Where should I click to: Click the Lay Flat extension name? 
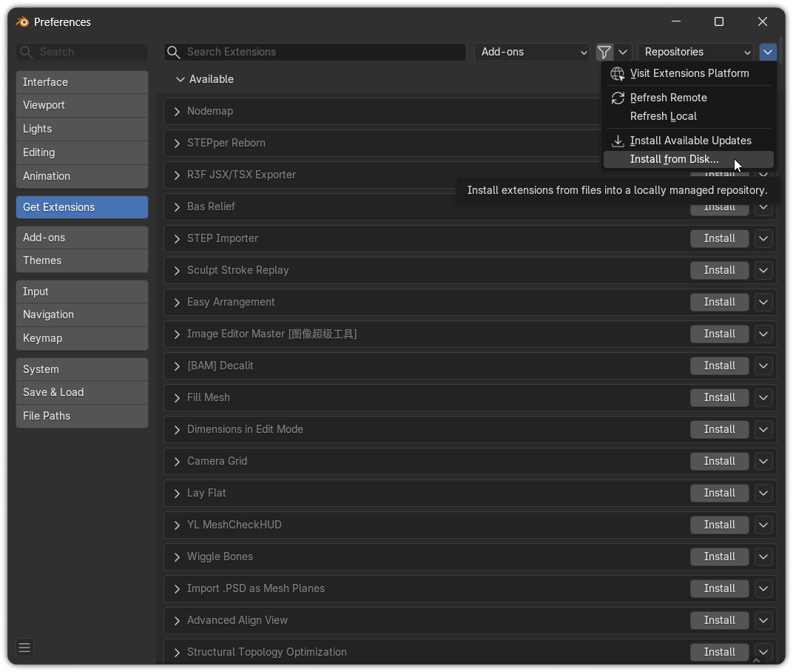coord(206,493)
